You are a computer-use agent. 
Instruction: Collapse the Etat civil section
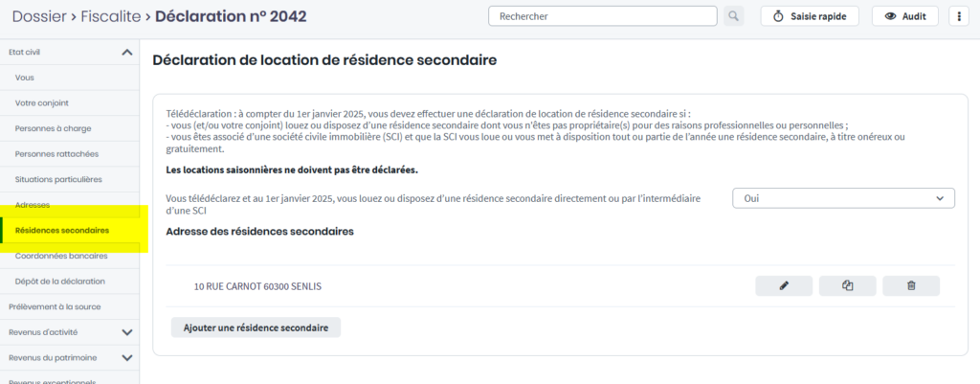click(x=127, y=52)
